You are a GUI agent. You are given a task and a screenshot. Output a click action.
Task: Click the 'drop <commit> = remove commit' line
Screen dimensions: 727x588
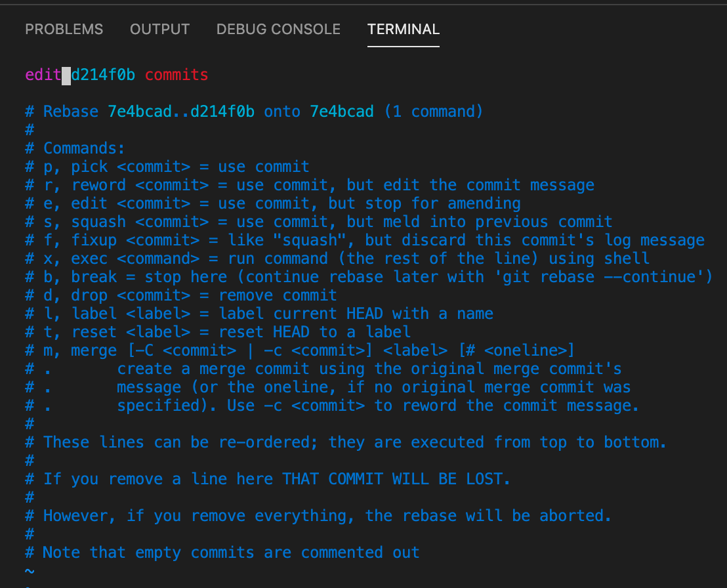point(171,295)
